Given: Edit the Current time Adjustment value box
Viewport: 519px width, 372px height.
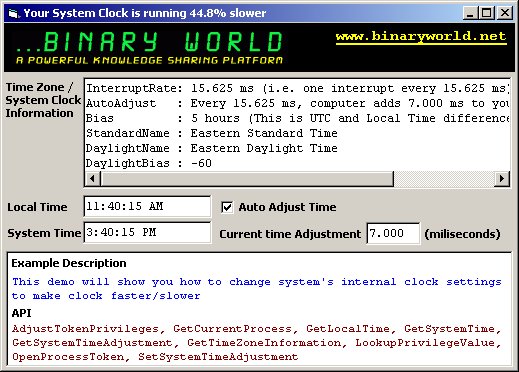Looking at the screenshot, I should [393, 233].
